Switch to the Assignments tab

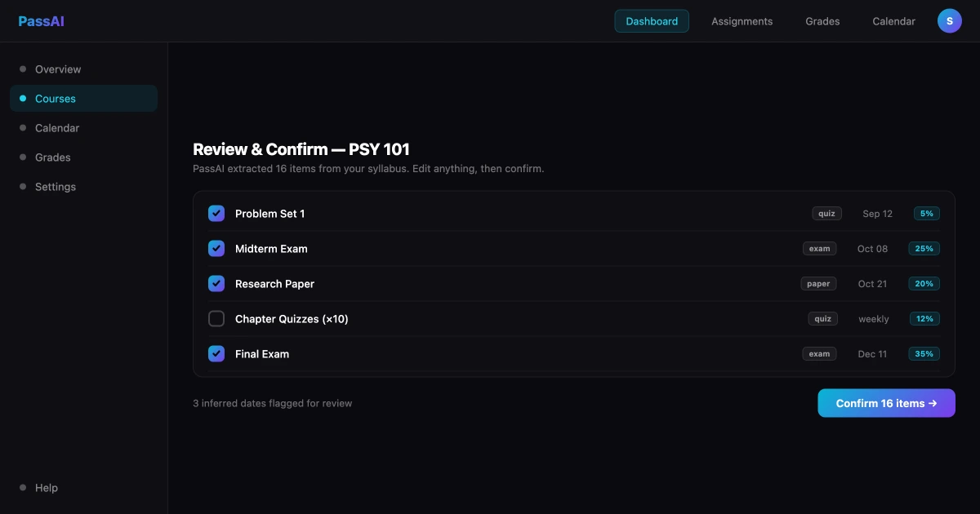(x=742, y=21)
